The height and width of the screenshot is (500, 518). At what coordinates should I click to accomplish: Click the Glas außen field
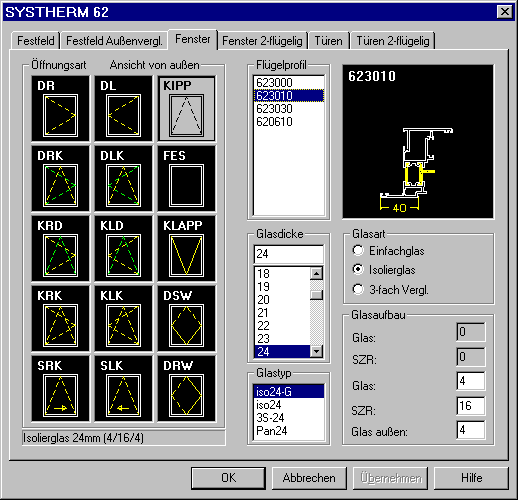471,430
